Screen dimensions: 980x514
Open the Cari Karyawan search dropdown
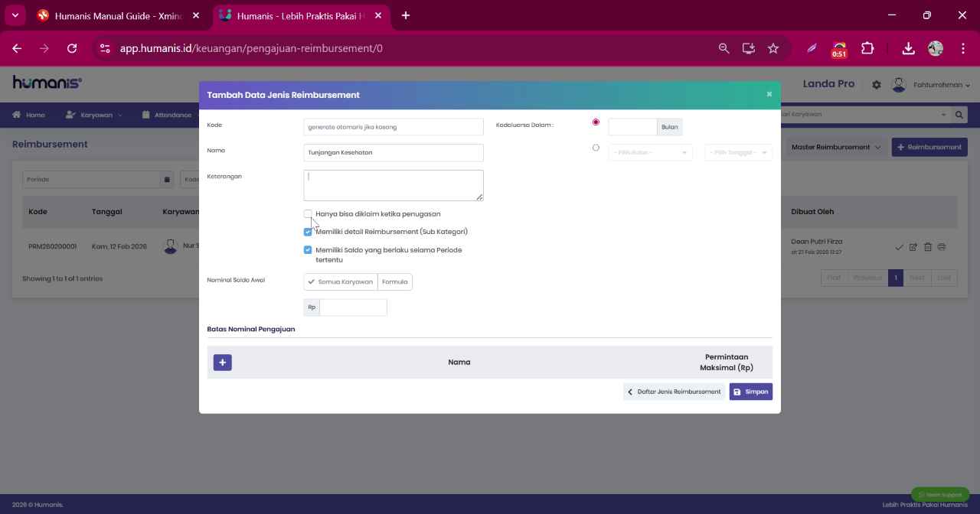coord(864,115)
